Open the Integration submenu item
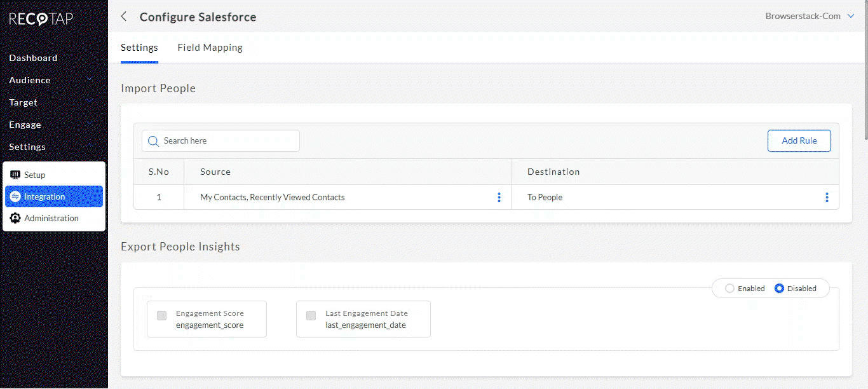 tap(54, 196)
